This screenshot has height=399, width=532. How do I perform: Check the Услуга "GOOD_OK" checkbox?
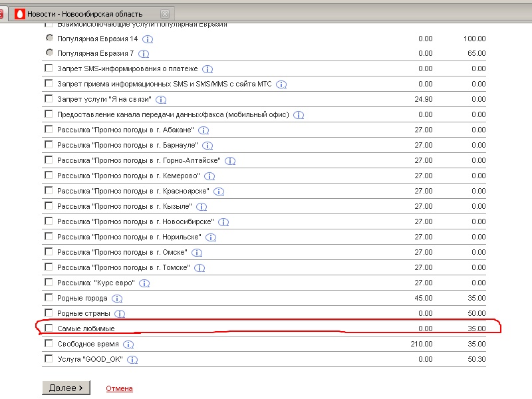click(x=49, y=359)
